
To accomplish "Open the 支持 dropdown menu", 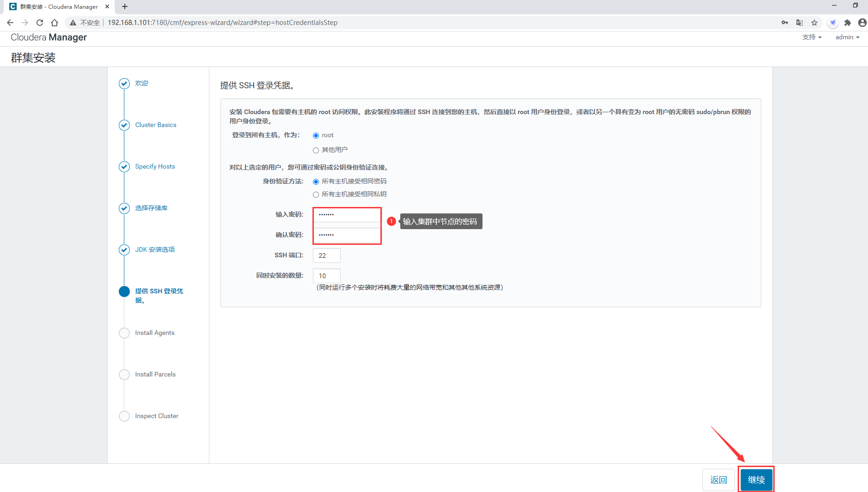I will [812, 37].
